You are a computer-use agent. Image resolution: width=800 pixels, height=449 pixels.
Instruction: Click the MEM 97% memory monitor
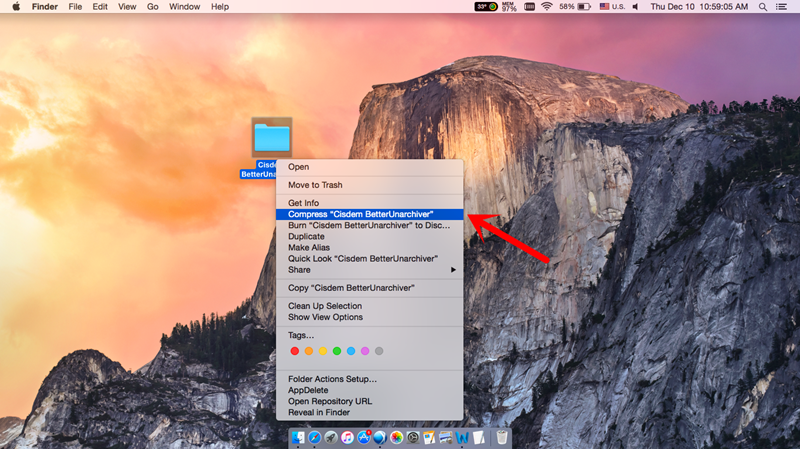click(x=509, y=7)
